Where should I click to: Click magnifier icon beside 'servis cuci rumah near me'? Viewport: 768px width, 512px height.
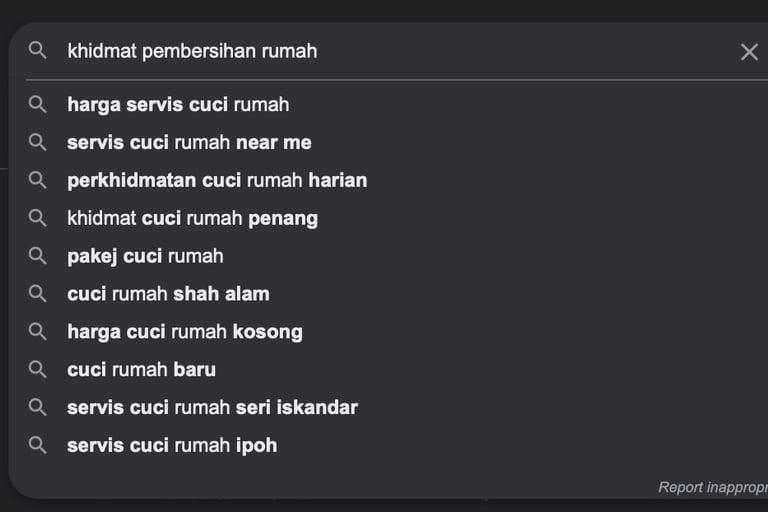[x=38, y=142]
